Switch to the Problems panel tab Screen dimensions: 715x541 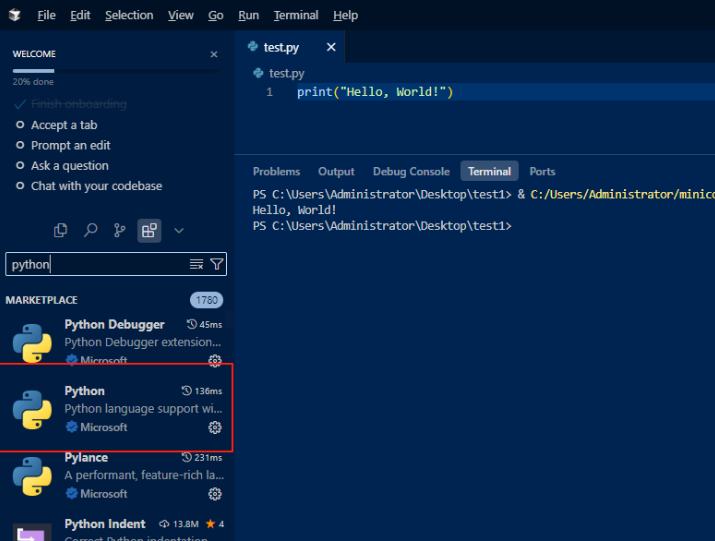pos(276,172)
